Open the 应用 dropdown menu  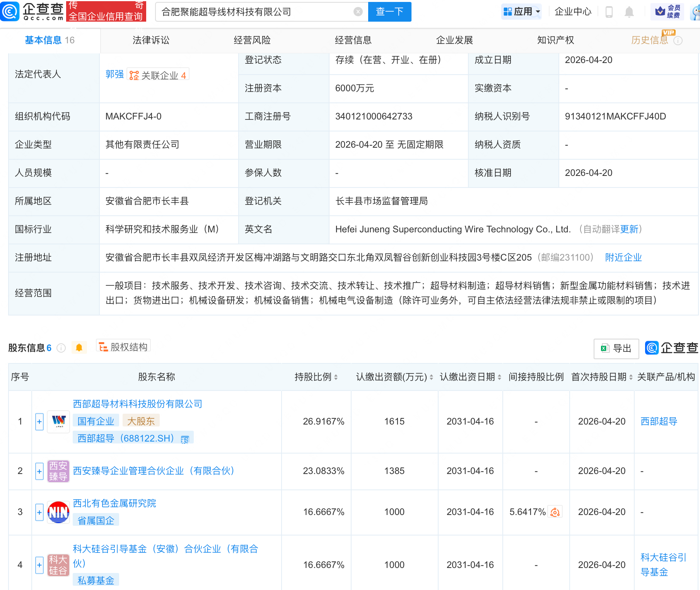point(522,12)
